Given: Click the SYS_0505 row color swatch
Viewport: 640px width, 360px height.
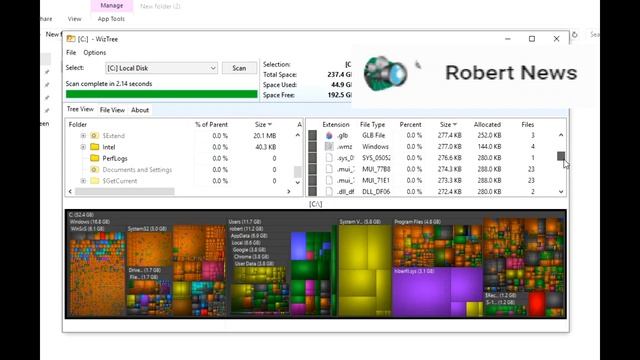Looking at the screenshot, I should pos(313,158).
